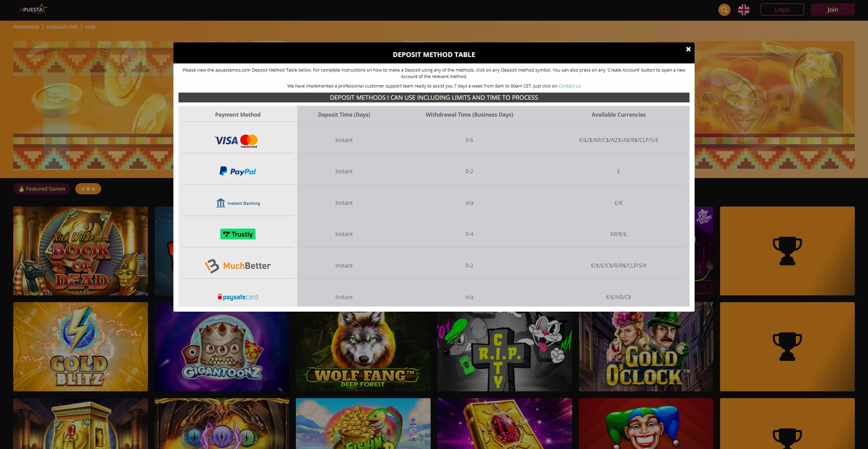Open the three dragon eyes game thumbnail
The height and width of the screenshot is (449, 868).
tap(222, 424)
